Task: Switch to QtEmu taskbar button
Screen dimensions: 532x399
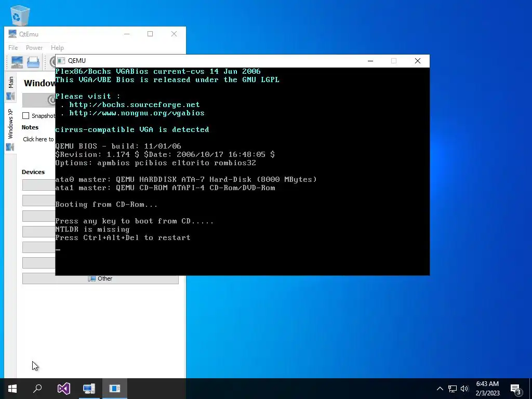Action: point(89,389)
